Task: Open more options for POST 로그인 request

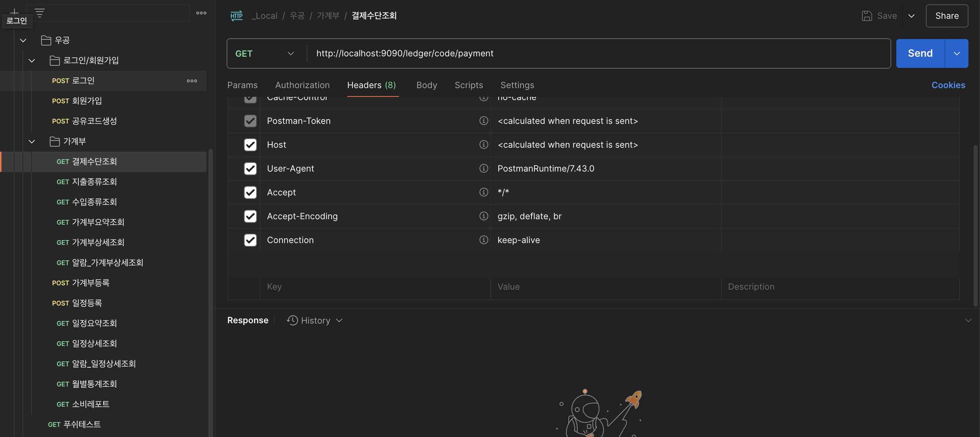Action: point(192,81)
